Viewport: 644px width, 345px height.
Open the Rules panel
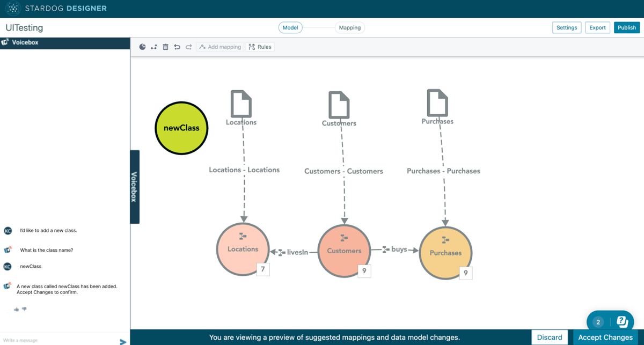[260, 47]
